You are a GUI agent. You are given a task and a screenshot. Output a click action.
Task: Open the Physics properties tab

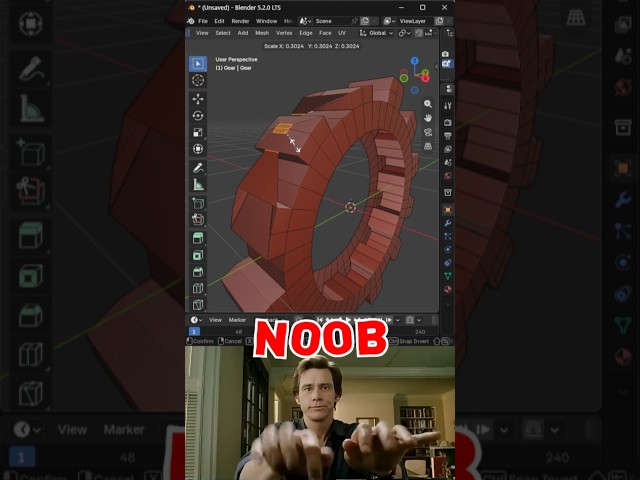pos(448,249)
